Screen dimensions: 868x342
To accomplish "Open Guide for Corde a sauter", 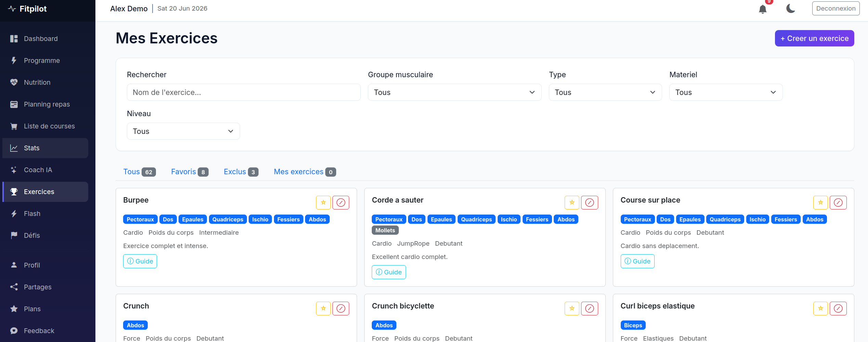I will [389, 272].
